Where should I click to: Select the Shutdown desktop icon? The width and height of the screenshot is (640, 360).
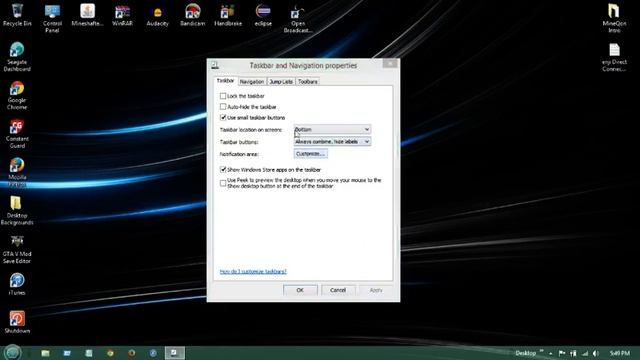pos(17,322)
